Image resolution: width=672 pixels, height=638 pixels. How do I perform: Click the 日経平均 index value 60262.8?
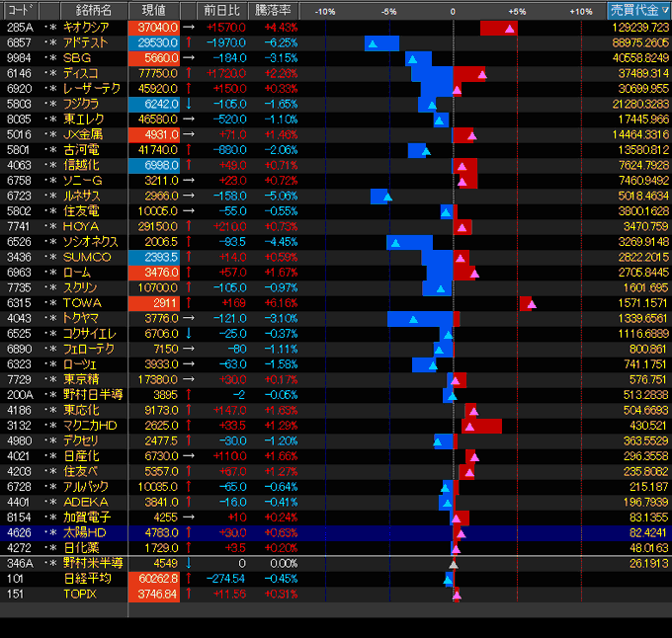pos(154,579)
